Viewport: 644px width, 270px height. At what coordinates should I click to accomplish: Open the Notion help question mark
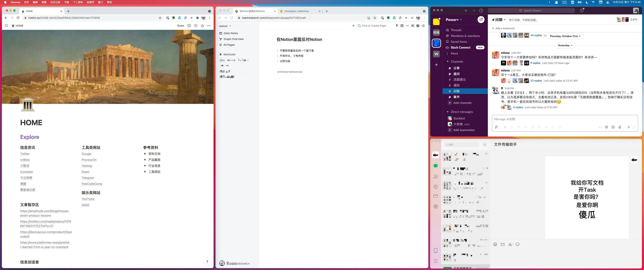point(207,262)
